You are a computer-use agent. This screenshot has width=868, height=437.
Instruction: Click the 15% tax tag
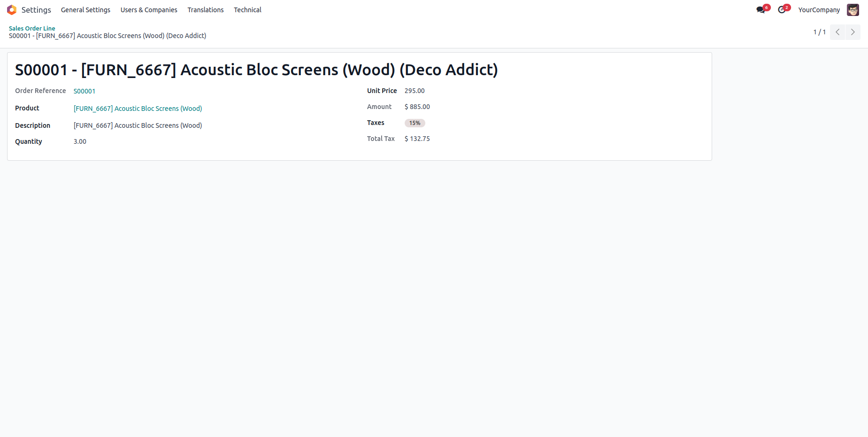(x=415, y=123)
